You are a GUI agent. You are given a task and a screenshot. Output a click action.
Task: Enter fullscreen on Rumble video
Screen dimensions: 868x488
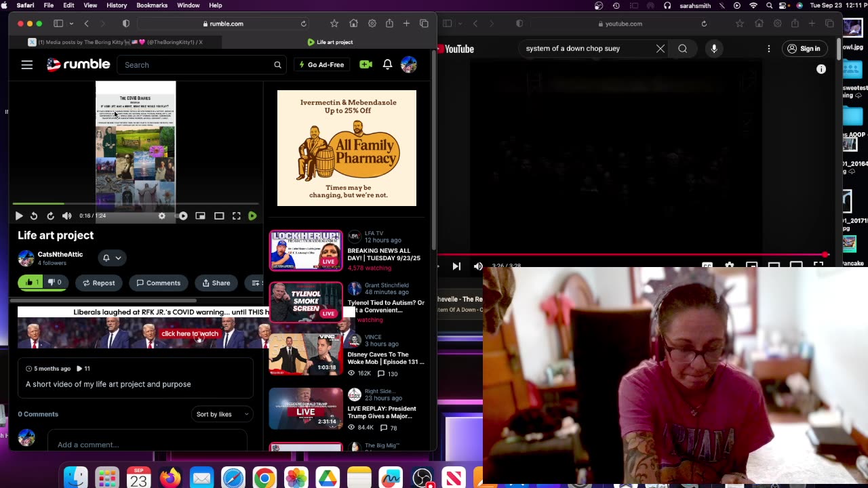tap(236, 216)
